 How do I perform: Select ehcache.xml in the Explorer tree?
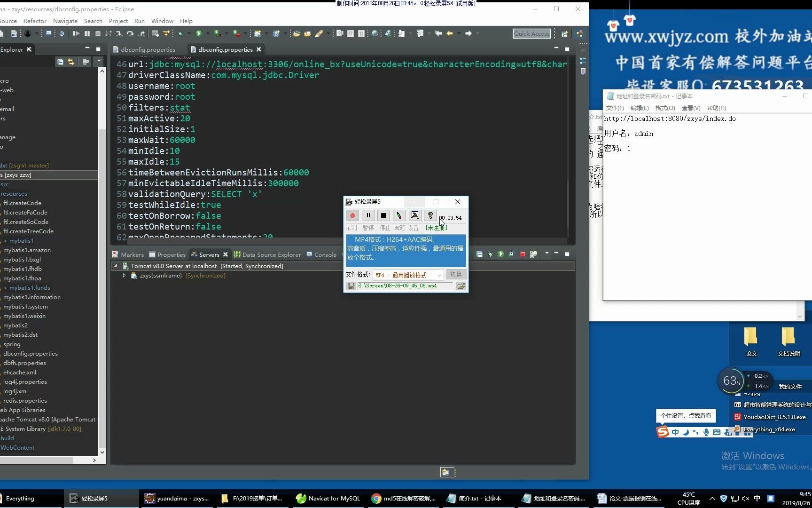tap(20, 372)
